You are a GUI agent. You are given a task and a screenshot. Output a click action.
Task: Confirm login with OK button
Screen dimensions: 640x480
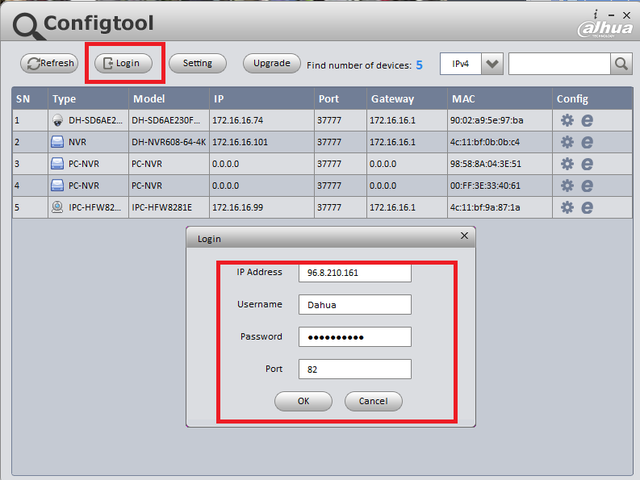pos(303,401)
